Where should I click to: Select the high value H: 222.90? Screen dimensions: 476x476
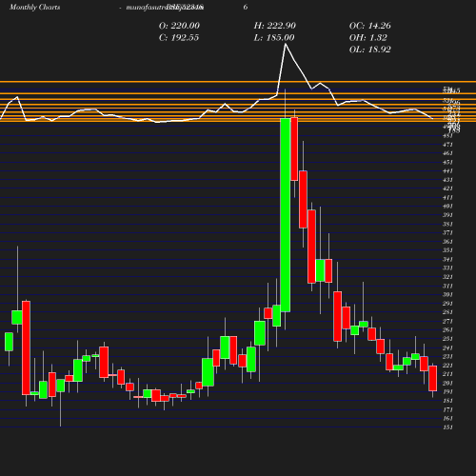pos(274,26)
